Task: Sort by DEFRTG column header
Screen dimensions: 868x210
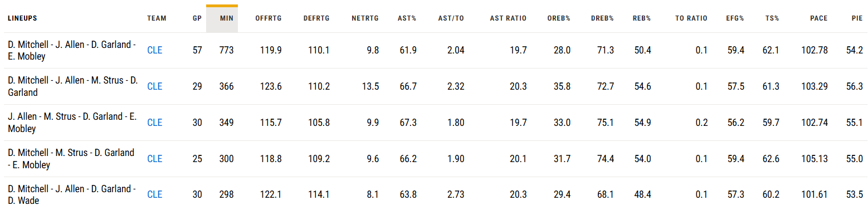Action: [316, 18]
